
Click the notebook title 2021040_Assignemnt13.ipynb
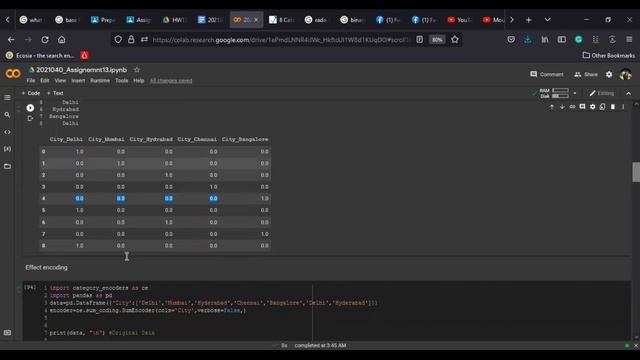[x=81, y=70]
